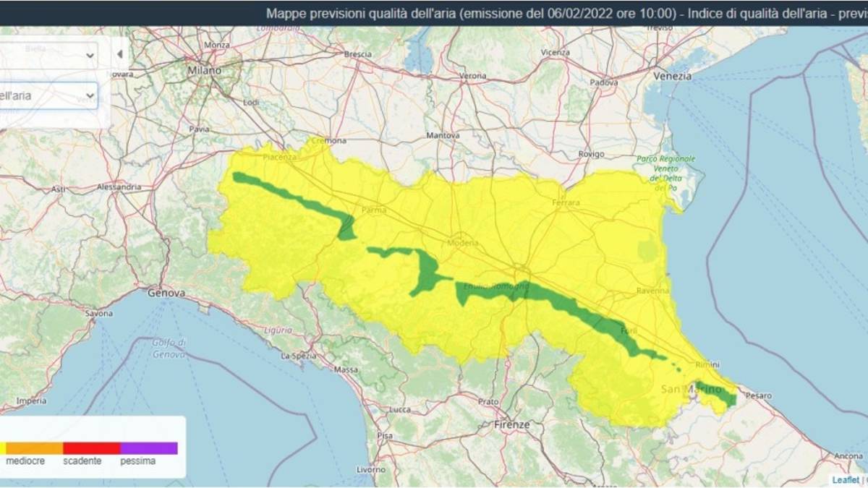The width and height of the screenshot is (868, 488).
Task: Click the Brescia label on the map
Action: [x=357, y=54]
